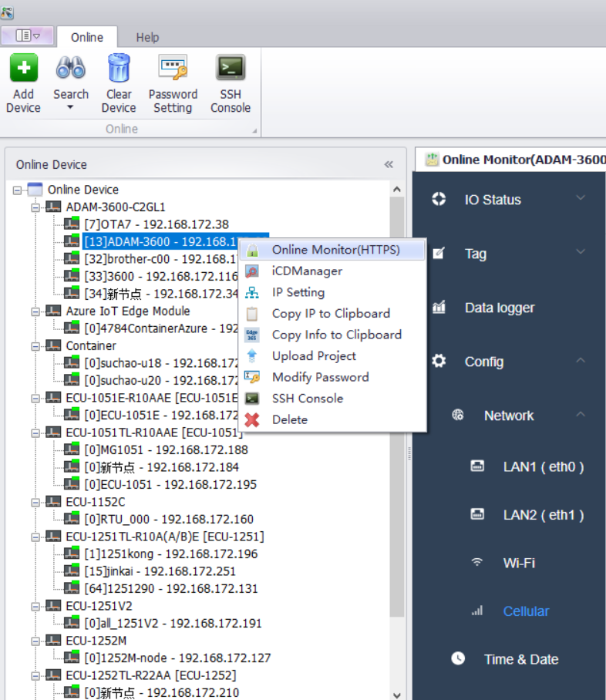
Task: Open LAN1 ( eth0 ) settings
Action: pos(543,466)
